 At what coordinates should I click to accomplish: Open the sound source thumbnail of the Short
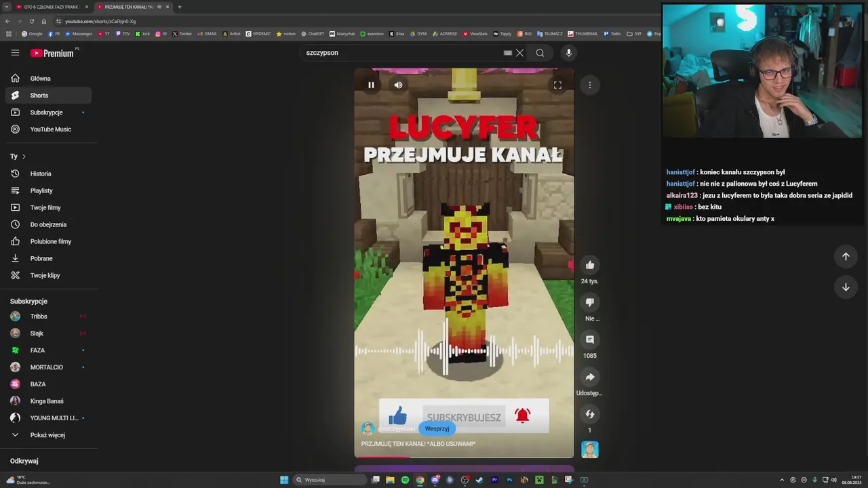coord(590,449)
